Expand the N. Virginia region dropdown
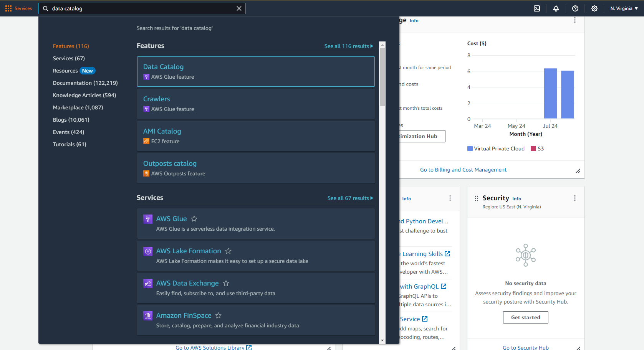 click(624, 8)
